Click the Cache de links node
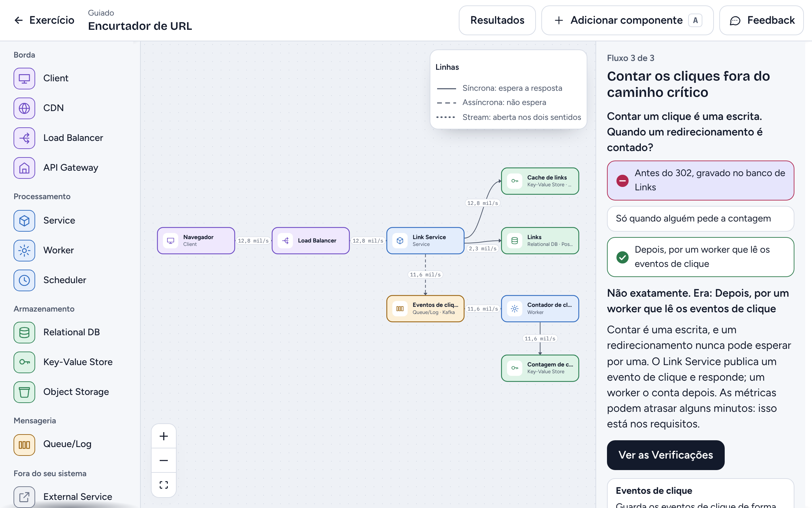812x508 pixels. point(540,181)
